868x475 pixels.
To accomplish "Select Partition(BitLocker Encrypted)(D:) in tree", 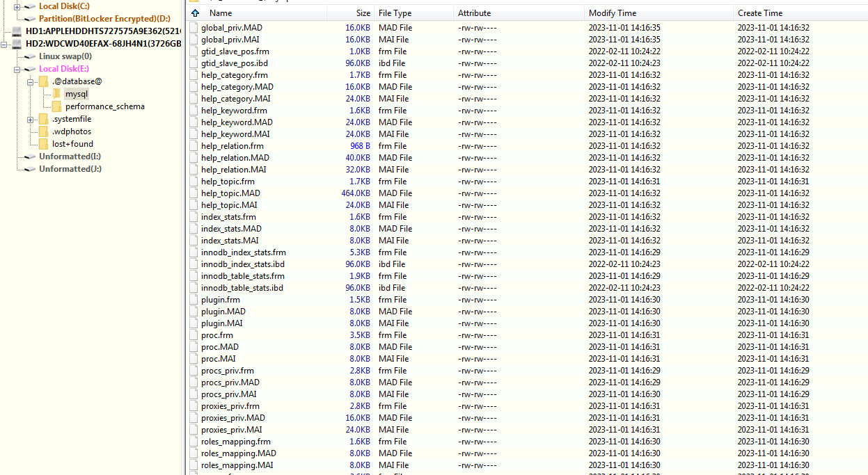I will click(104, 19).
